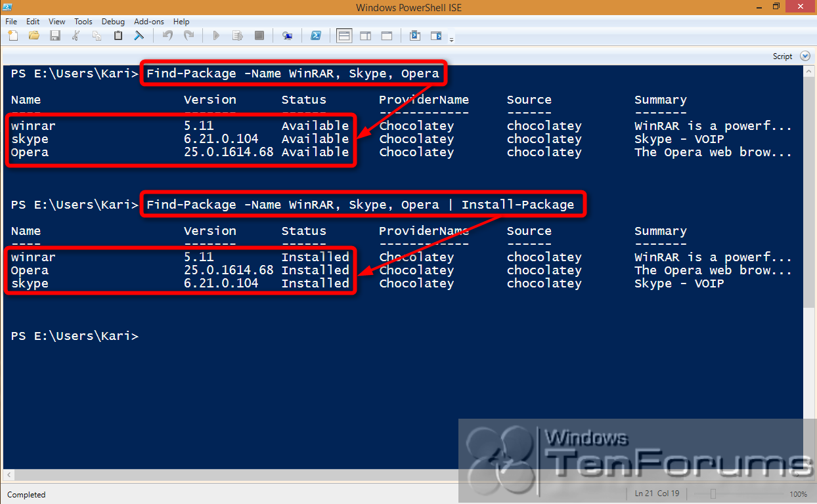
Task: Redo the last edit in the toolbar
Action: pyautogui.click(x=188, y=35)
